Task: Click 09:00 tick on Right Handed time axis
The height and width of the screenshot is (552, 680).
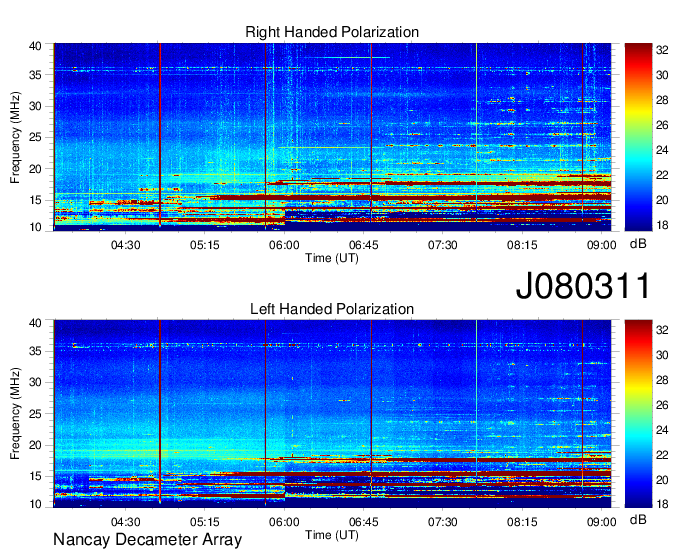Action: click(x=602, y=245)
